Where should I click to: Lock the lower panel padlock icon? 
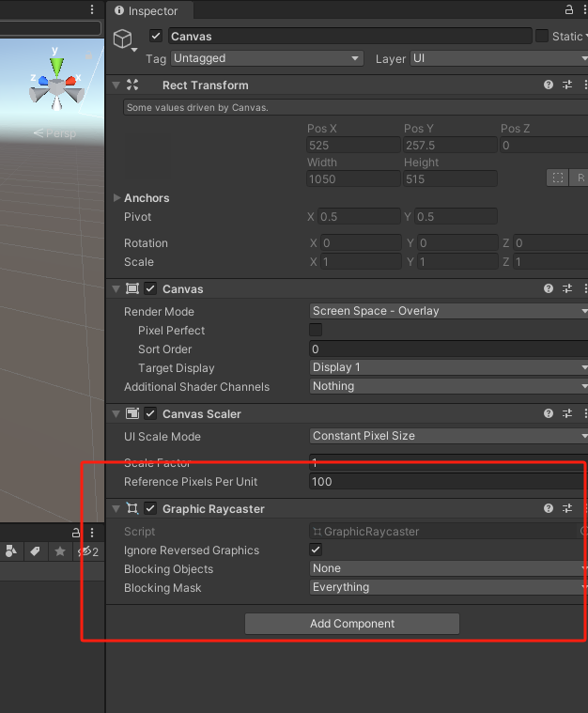tap(76, 533)
